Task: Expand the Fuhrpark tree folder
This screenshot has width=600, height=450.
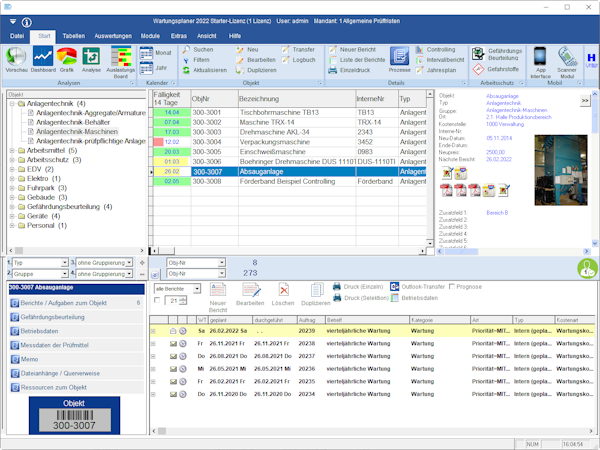Action: [x=12, y=188]
